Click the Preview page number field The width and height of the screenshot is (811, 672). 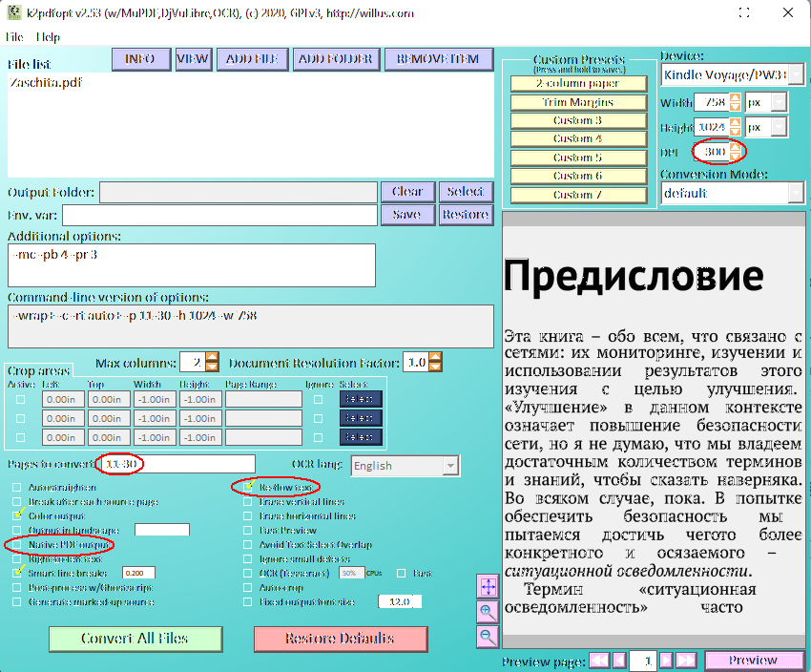click(643, 661)
